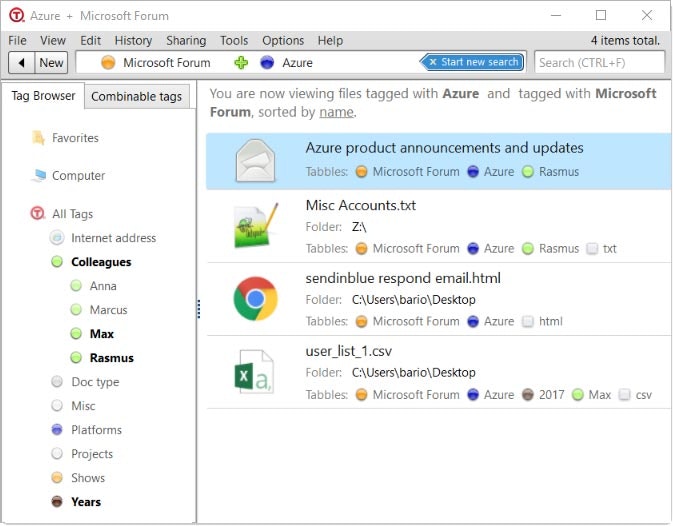Open the History menu

133,40
